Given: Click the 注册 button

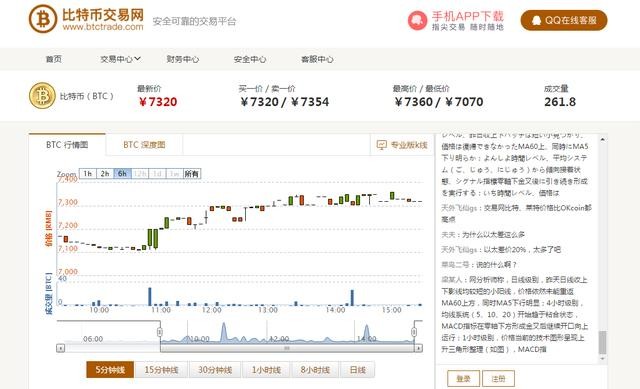Looking at the screenshot, I should click(x=498, y=378).
